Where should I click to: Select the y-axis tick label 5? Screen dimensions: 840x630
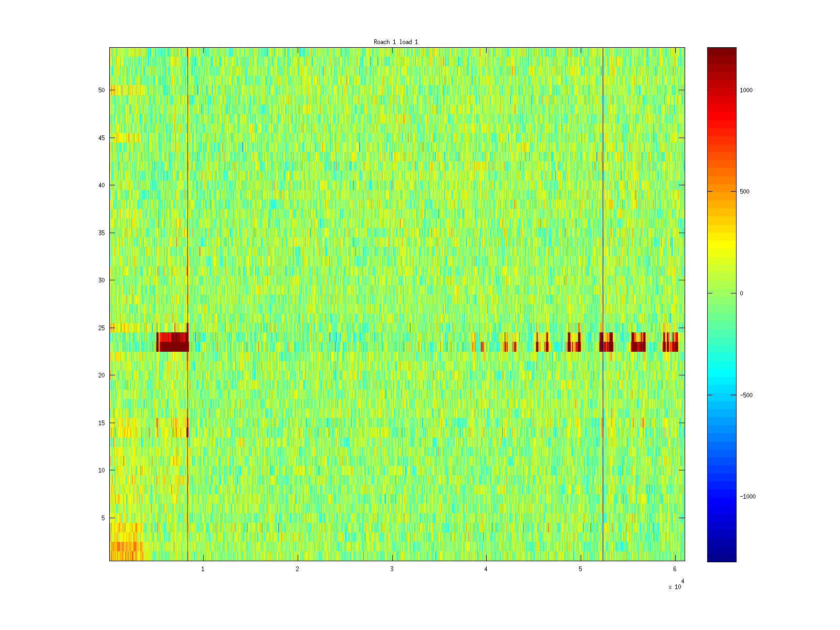coord(103,518)
